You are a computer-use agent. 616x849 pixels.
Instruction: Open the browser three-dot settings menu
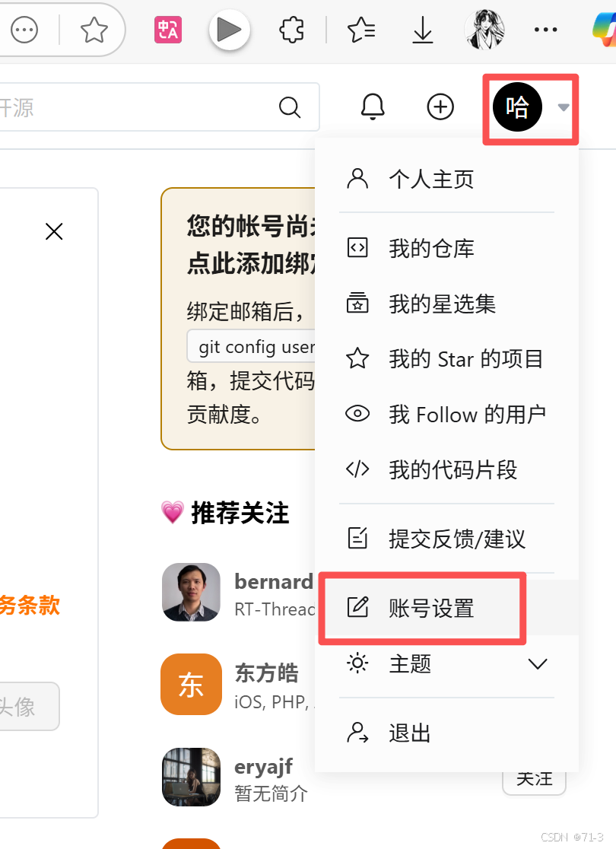545,30
